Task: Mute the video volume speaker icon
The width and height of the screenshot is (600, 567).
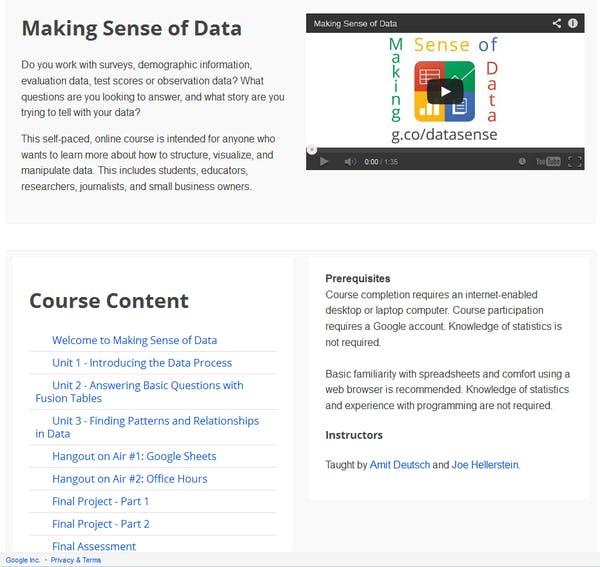Action: coord(350,161)
